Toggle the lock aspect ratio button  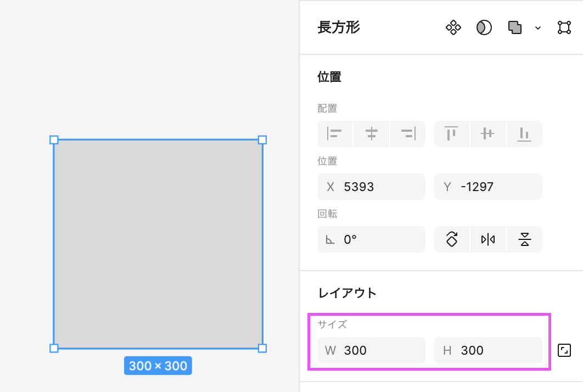(x=564, y=350)
